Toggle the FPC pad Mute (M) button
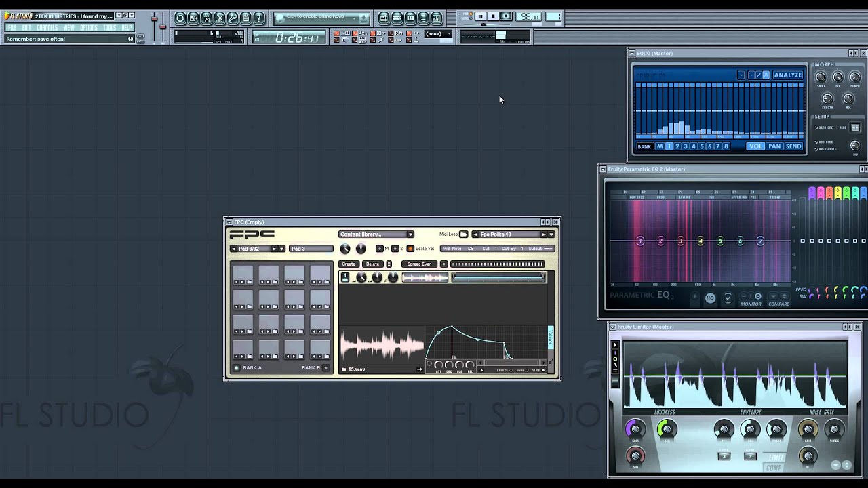Image resolution: width=868 pixels, height=488 pixels. click(x=379, y=249)
